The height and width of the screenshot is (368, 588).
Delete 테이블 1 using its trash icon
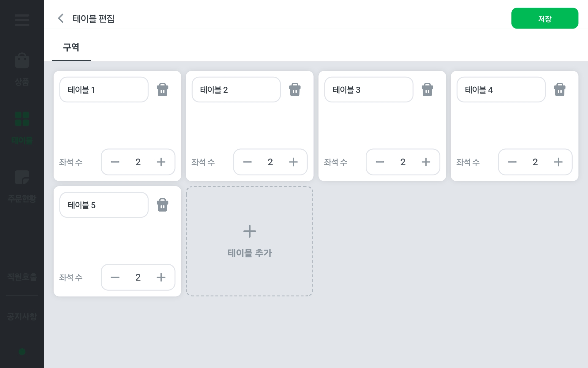(162, 90)
